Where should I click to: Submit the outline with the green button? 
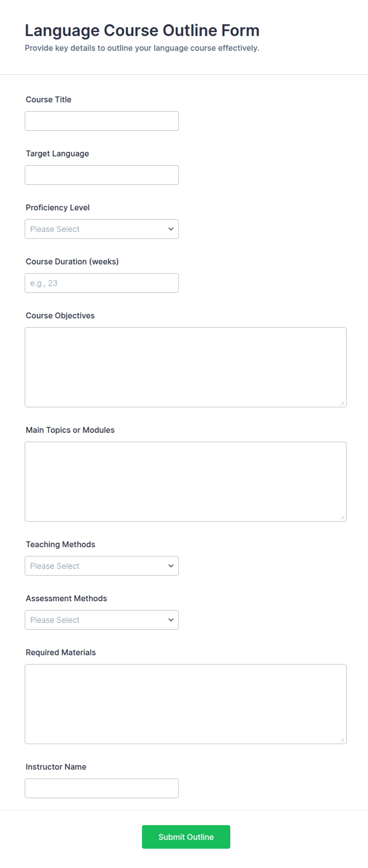(186, 837)
